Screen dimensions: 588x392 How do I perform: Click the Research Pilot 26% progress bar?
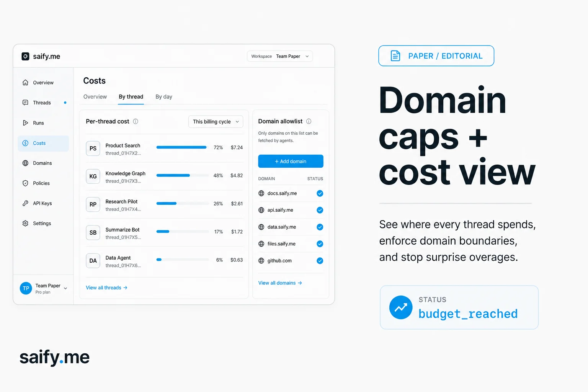coord(183,204)
